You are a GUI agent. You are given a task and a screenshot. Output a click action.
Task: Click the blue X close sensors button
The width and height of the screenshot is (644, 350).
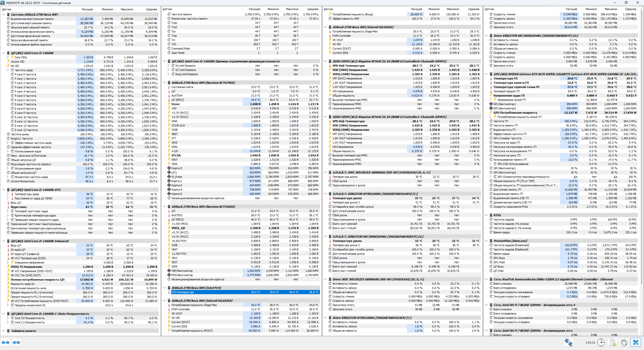click(x=635, y=342)
